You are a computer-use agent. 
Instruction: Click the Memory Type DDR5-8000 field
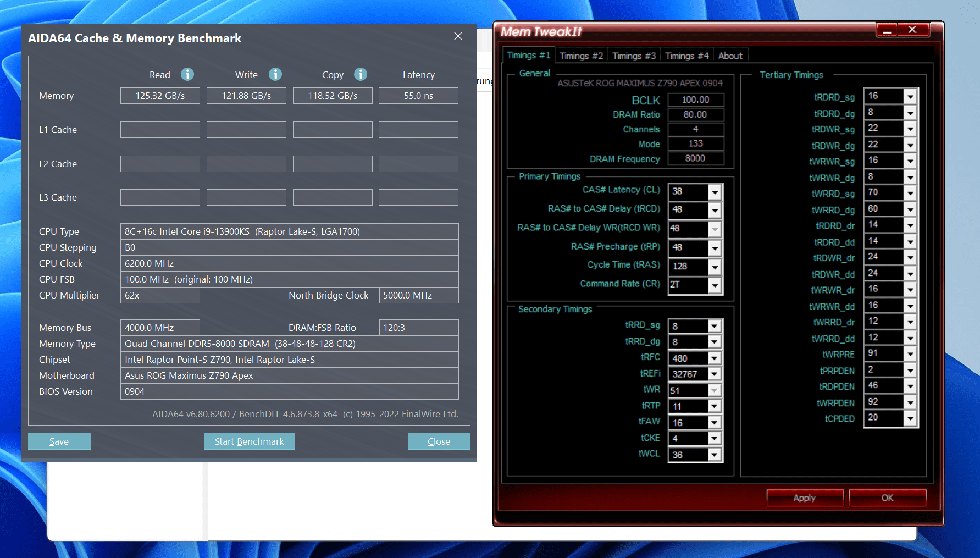[290, 344]
